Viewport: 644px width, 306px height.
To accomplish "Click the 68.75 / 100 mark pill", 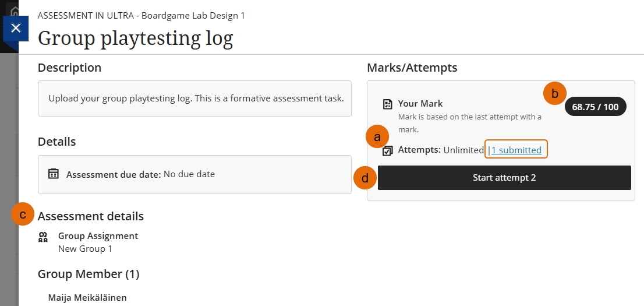I will [x=595, y=107].
